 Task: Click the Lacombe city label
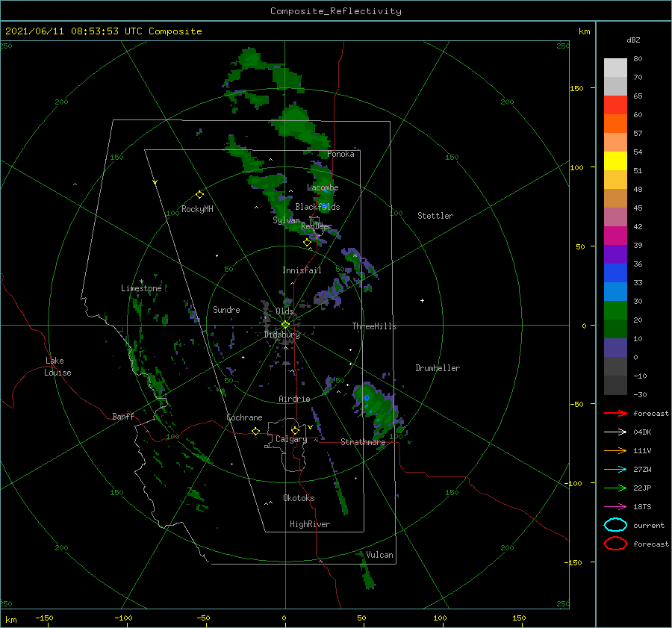pos(323,187)
